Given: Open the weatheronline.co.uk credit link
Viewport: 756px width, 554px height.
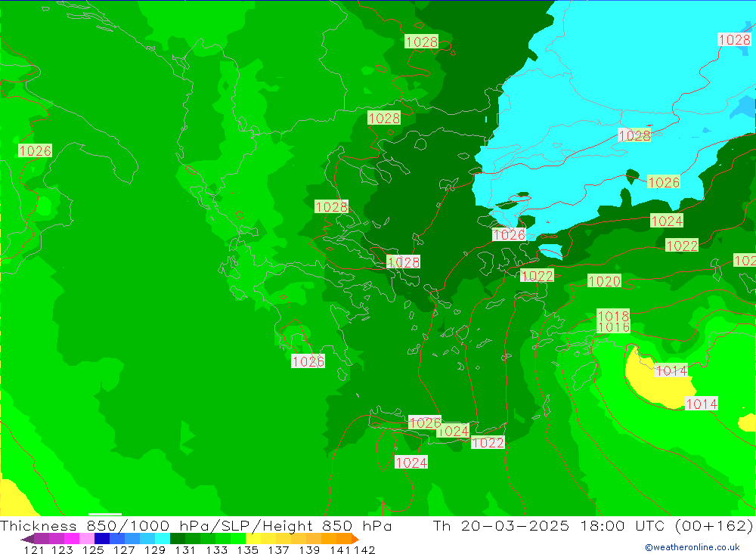Looking at the screenshot, I should point(692,547).
